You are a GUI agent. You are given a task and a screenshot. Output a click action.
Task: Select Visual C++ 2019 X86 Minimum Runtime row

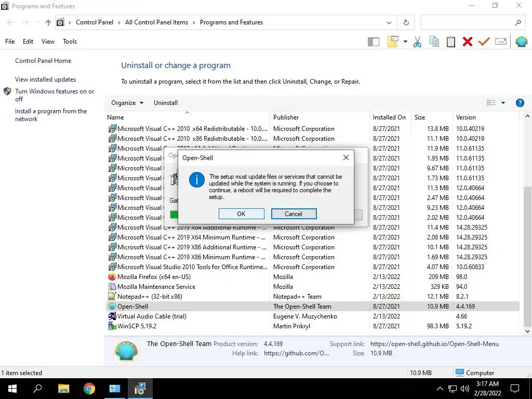click(312, 257)
